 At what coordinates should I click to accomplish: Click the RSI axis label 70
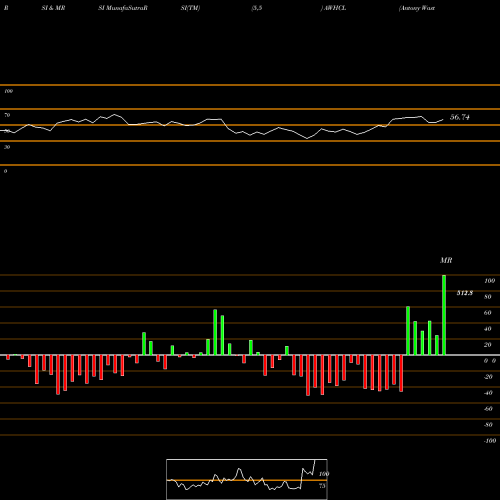coord(7,115)
